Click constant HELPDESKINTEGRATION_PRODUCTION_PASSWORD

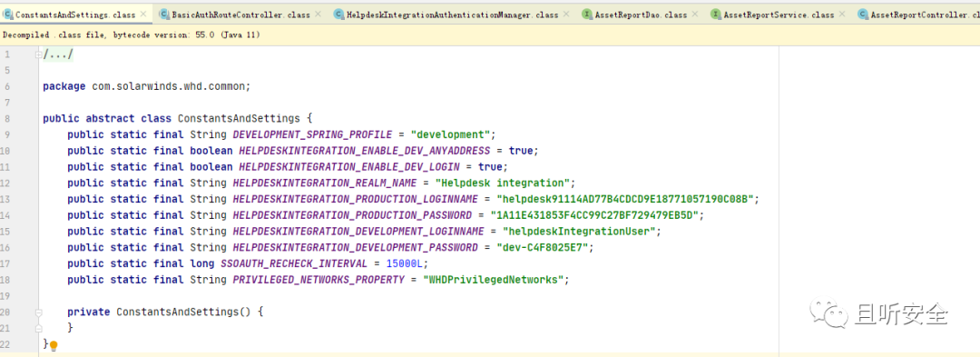352,215
